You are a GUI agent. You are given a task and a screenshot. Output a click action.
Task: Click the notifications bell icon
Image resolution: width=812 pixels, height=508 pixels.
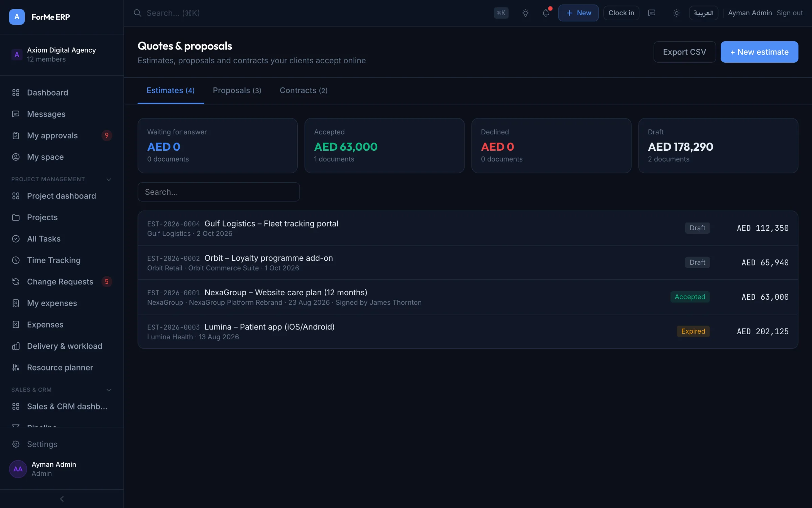click(546, 13)
